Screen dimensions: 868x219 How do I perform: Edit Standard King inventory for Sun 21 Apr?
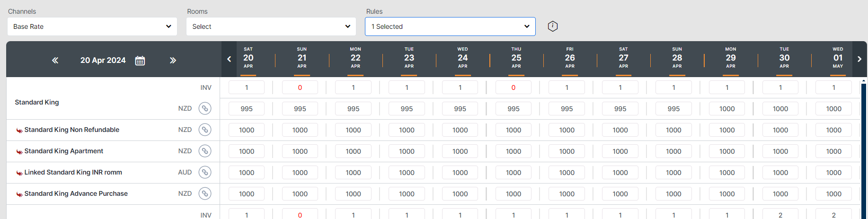(x=300, y=88)
